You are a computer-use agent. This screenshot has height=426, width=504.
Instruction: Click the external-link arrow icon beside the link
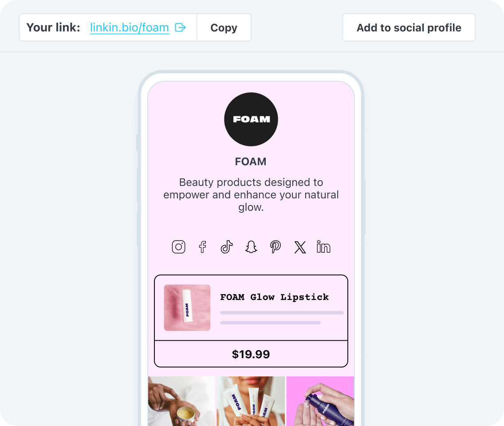(180, 28)
